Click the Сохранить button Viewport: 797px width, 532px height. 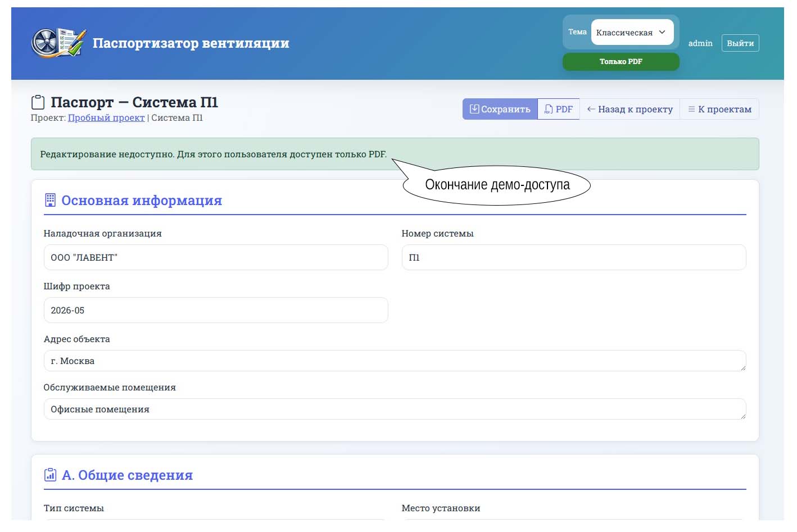[x=500, y=109]
